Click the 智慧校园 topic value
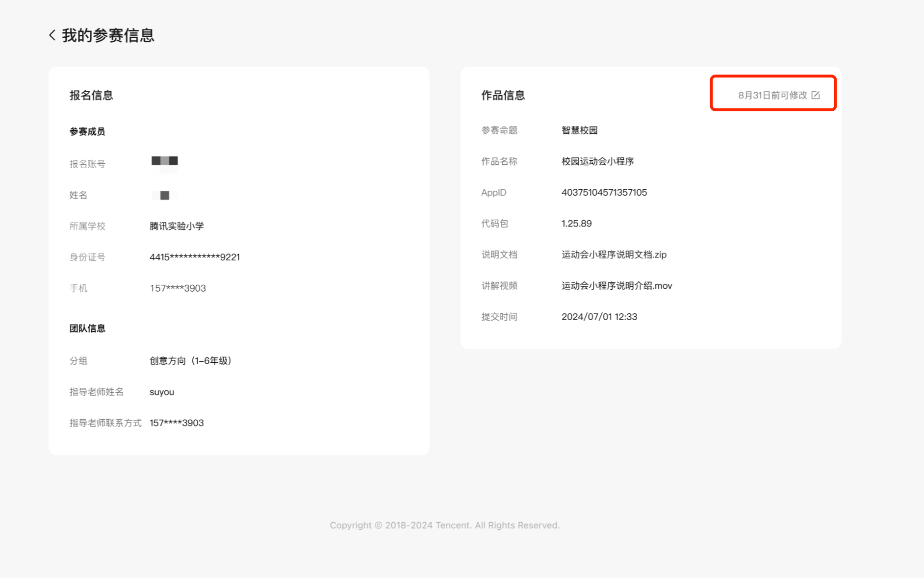This screenshot has height=578, width=924. coord(579,130)
